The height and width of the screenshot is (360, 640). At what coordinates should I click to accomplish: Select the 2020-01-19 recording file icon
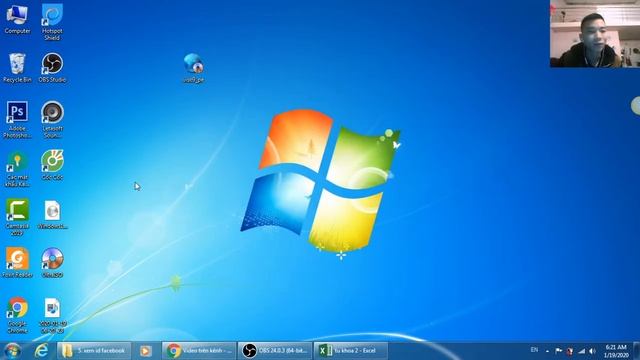pyautogui.click(x=52, y=315)
